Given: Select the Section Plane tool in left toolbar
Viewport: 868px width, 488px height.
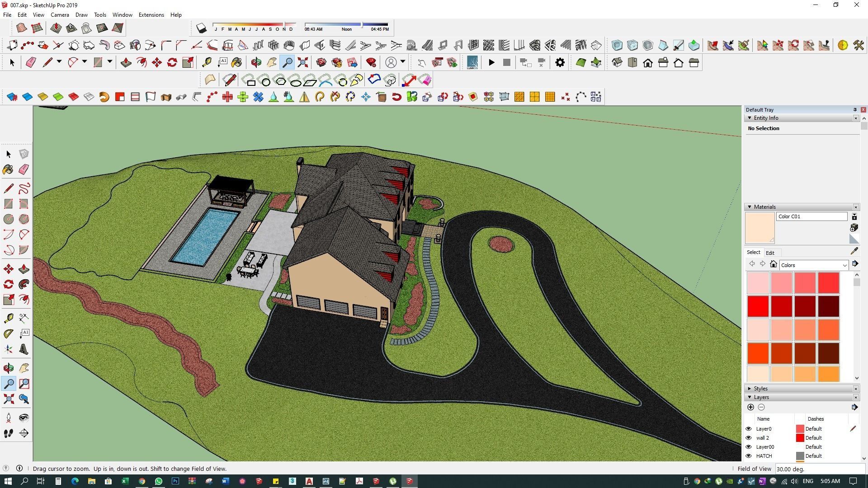Looking at the screenshot, I should coord(24,433).
